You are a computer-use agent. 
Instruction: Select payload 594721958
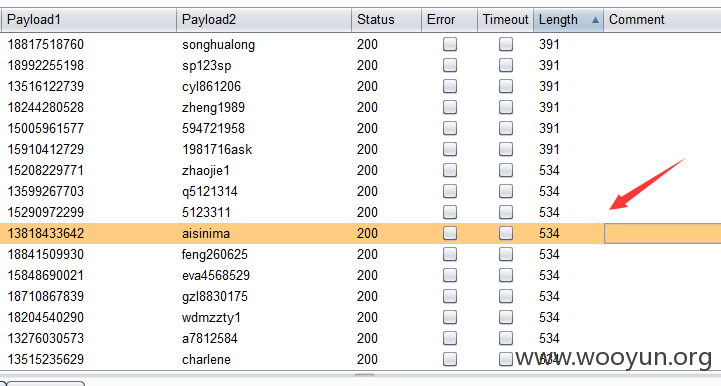click(x=213, y=128)
